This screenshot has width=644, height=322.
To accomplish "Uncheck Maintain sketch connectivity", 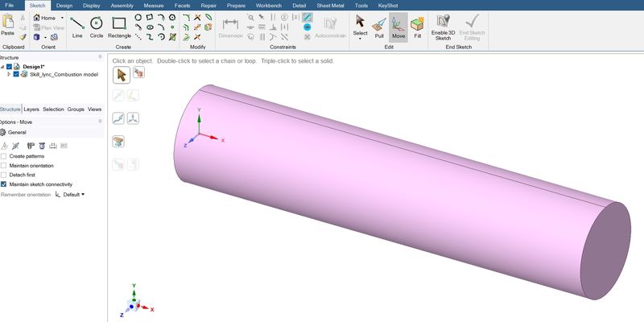I will (4, 184).
